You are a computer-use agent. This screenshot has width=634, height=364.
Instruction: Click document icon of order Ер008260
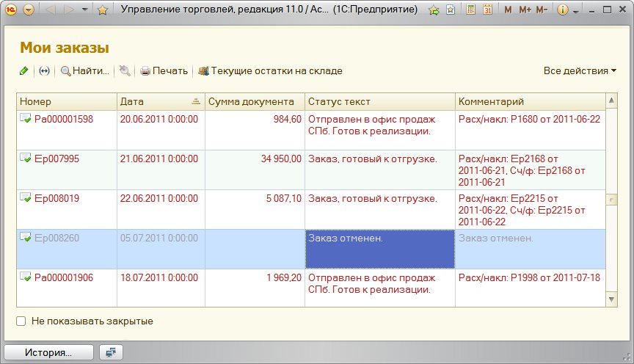tap(26, 237)
